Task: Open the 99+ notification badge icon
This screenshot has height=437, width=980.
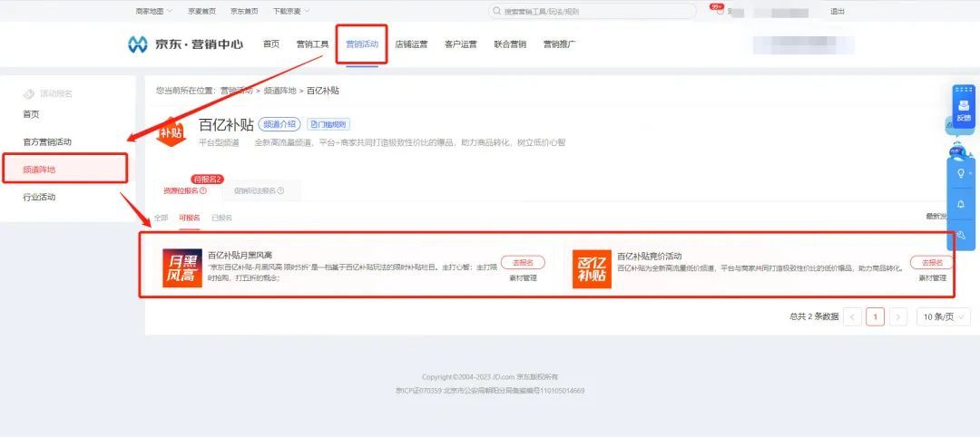Action: pos(716,7)
